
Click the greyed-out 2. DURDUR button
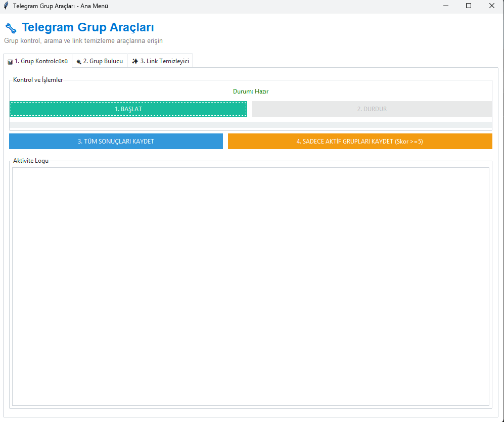(x=372, y=109)
